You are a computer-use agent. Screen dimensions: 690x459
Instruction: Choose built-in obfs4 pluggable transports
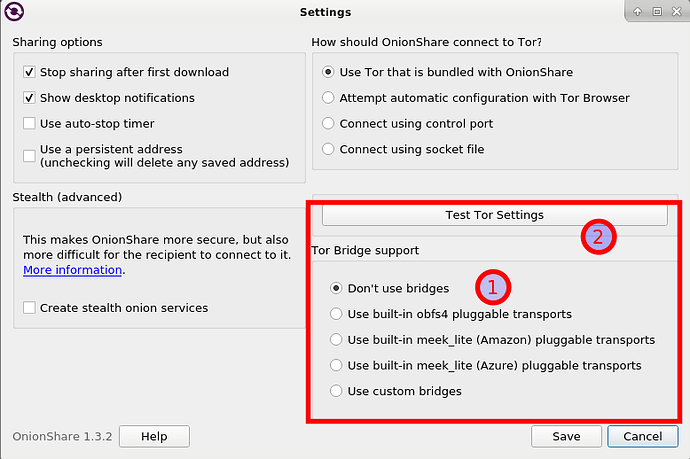coord(337,314)
